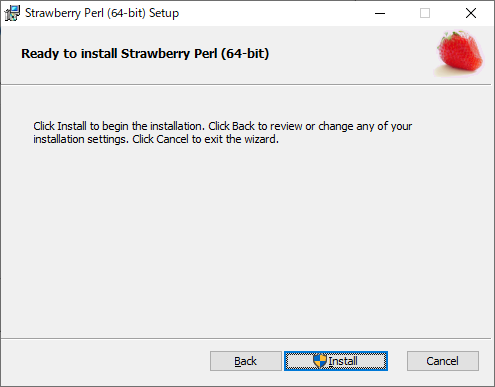This screenshot has width=495, height=387.
Task: Click the white header banner beside the heading
Action: point(350,53)
